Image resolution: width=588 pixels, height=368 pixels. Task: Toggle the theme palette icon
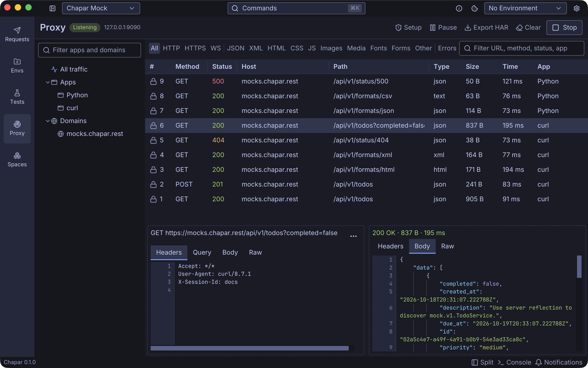pos(474,9)
